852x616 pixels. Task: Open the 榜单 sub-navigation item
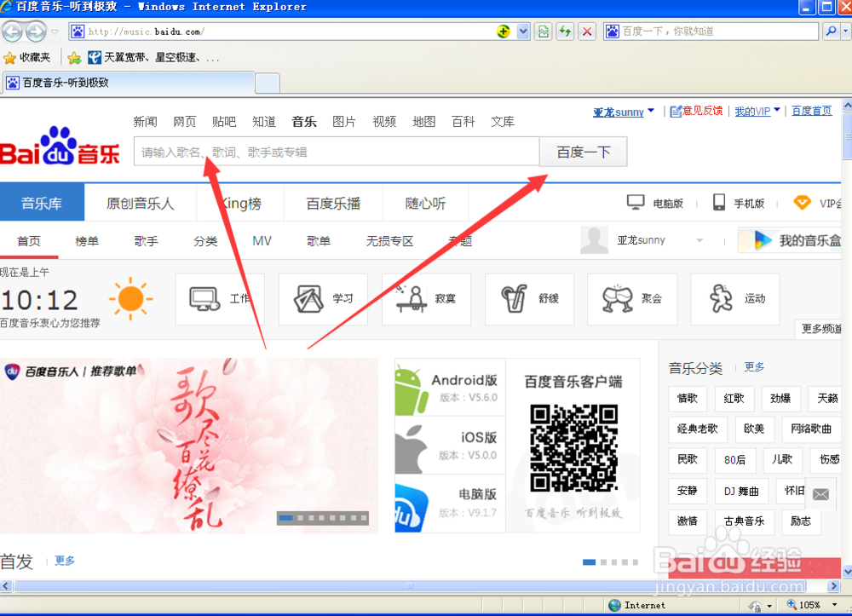tap(87, 240)
